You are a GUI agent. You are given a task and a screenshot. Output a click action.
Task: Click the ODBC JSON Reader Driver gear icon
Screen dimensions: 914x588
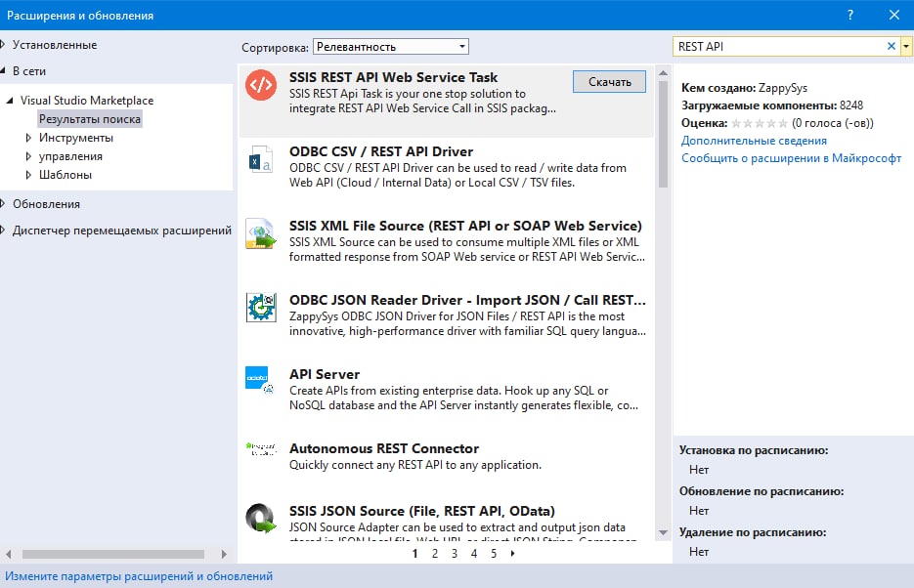tap(261, 308)
